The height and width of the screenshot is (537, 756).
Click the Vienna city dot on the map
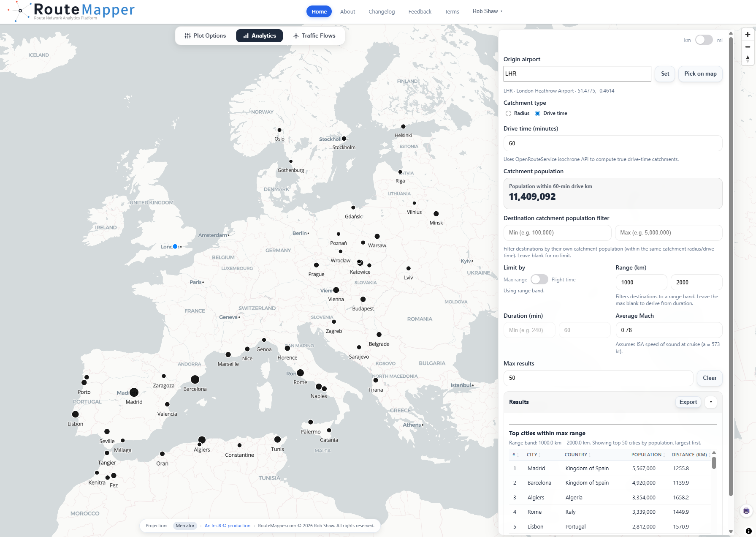coord(336,290)
